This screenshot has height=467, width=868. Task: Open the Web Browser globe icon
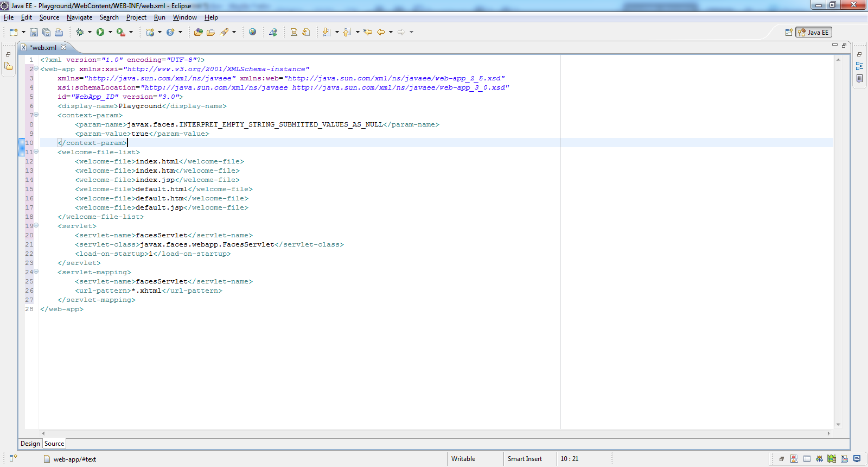252,32
